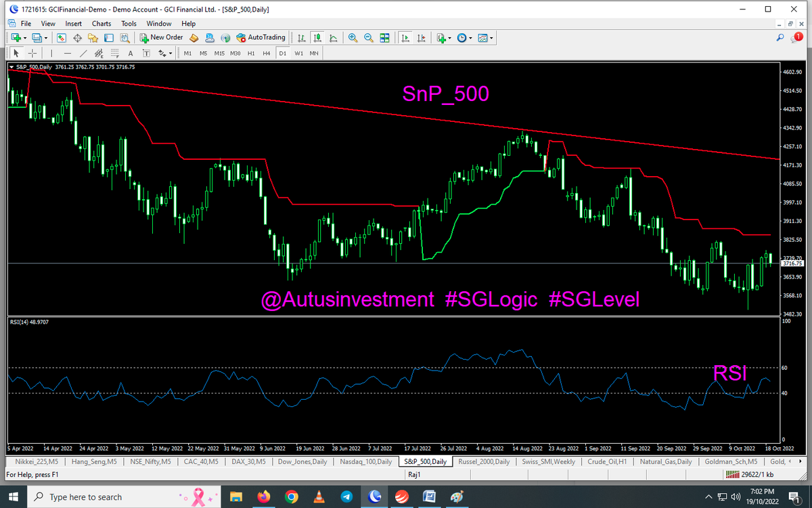Select the equidistant channel tool

click(x=99, y=53)
